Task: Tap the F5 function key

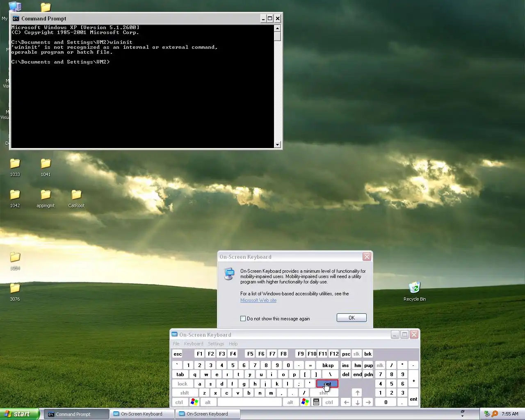Action: pos(250,354)
